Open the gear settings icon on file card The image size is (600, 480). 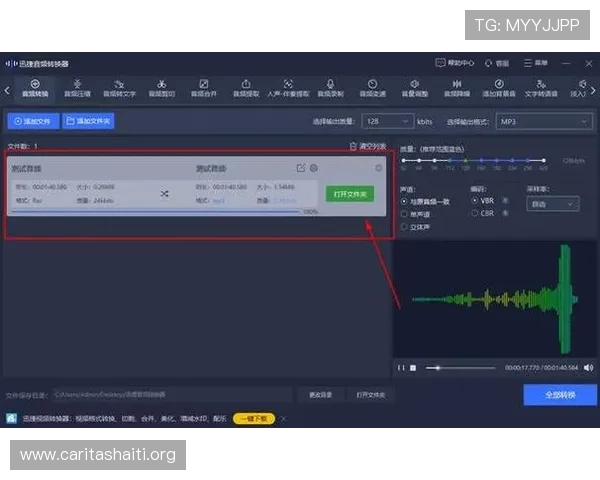tap(314, 168)
